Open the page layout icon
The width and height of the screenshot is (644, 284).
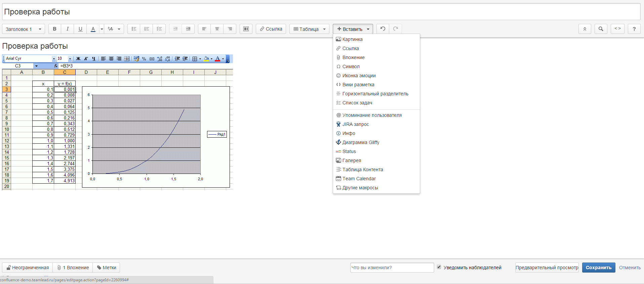(x=246, y=29)
